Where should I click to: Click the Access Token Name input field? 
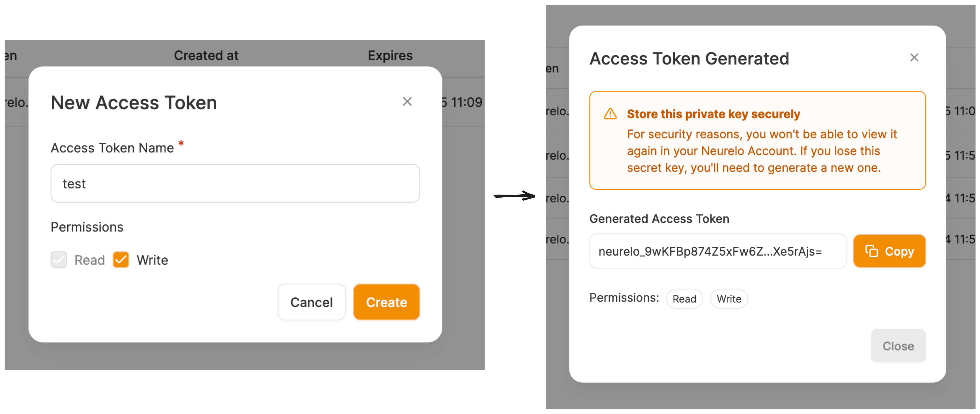click(235, 183)
